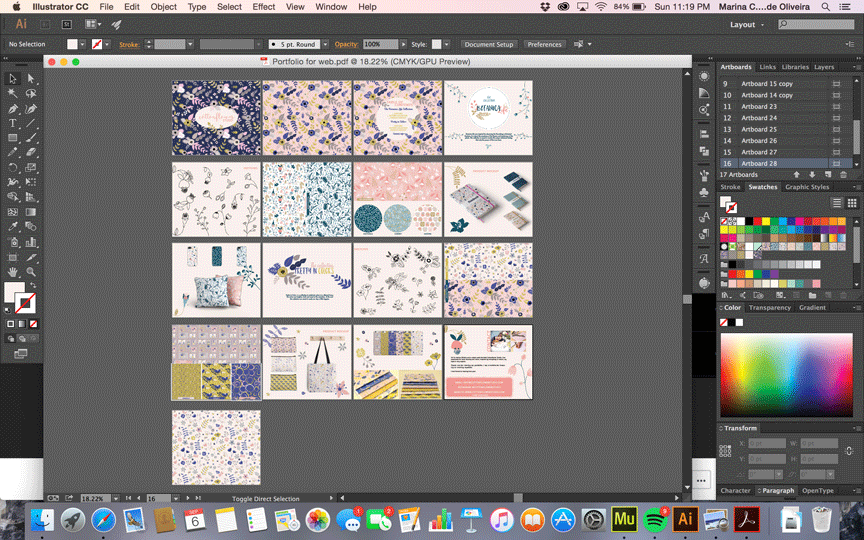Open the 18.22% zoom level dropdown
The height and width of the screenshot is (540, 864).
pyautogui.click(x=116, y=498)
